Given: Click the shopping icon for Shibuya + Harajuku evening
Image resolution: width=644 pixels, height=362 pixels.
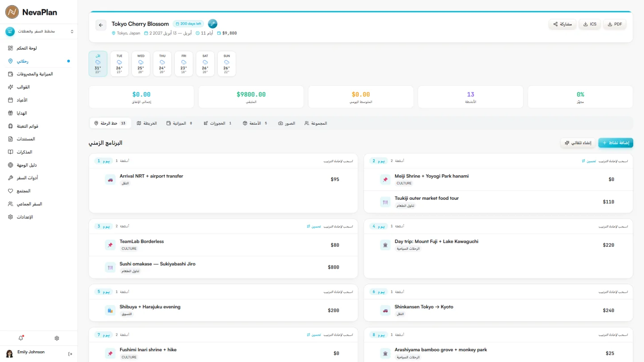Looking at the screenshot, I should pos(110,310).
